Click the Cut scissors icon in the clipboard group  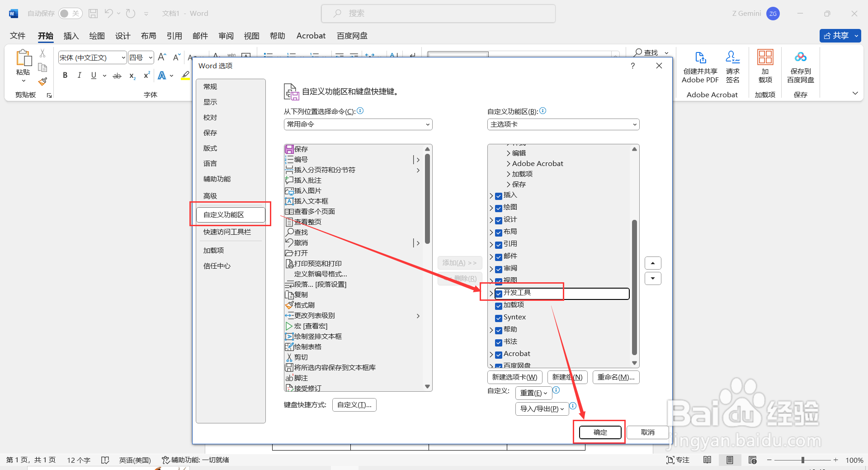click(42, 53)
